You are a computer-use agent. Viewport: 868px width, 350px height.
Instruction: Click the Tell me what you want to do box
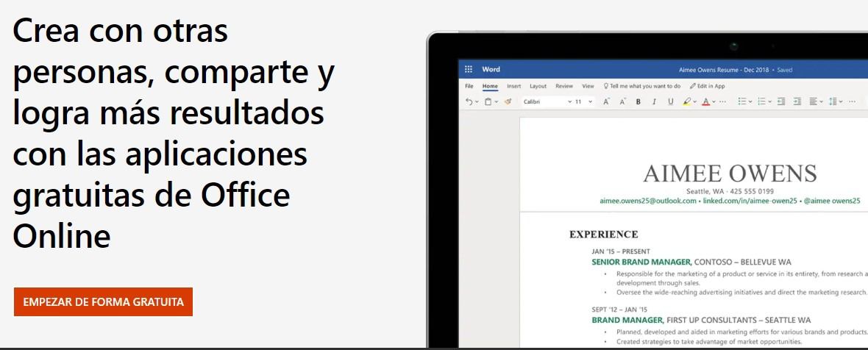tap(641, 86)
